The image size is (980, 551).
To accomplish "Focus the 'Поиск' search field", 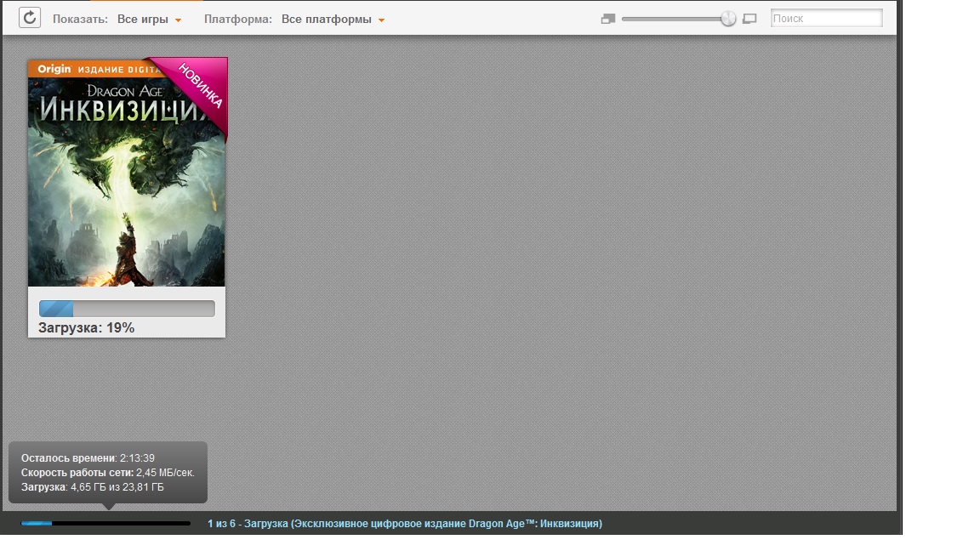I will pyautogui.click(x=826, y=18).
